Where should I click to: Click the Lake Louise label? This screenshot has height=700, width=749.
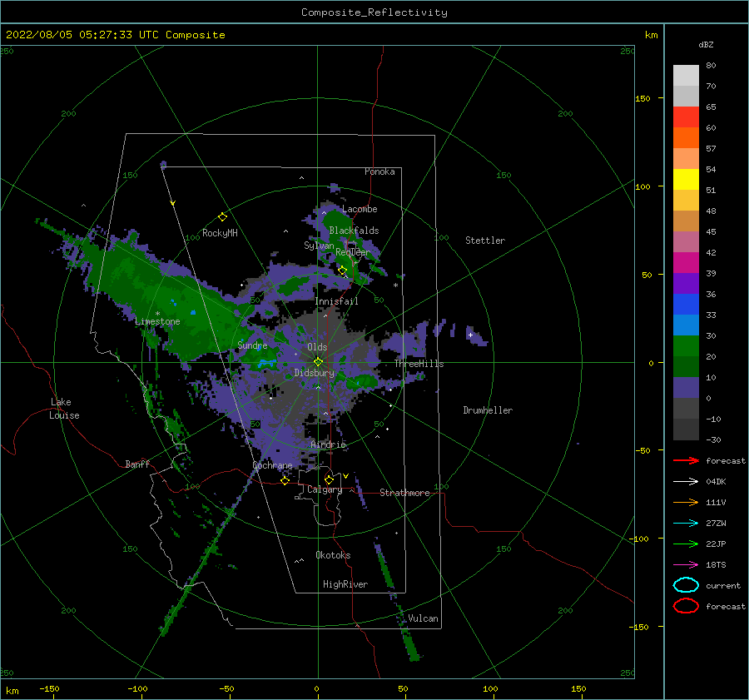pos(64,409)
